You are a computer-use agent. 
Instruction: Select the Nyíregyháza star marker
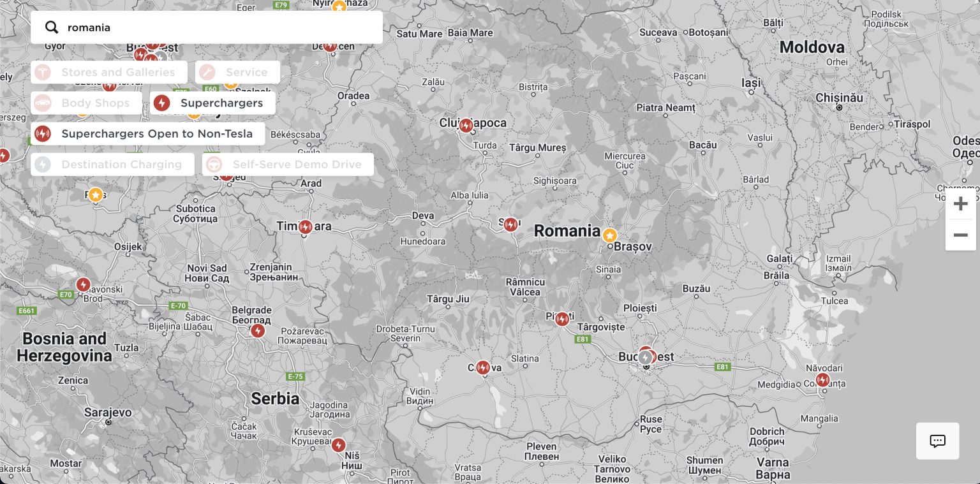tap(339, 6)
